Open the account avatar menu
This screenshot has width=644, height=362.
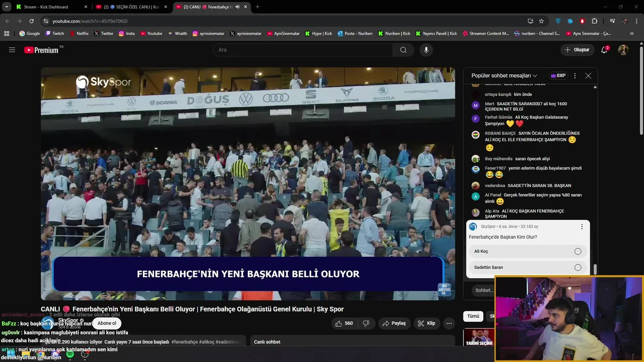[x=623, y=50]
